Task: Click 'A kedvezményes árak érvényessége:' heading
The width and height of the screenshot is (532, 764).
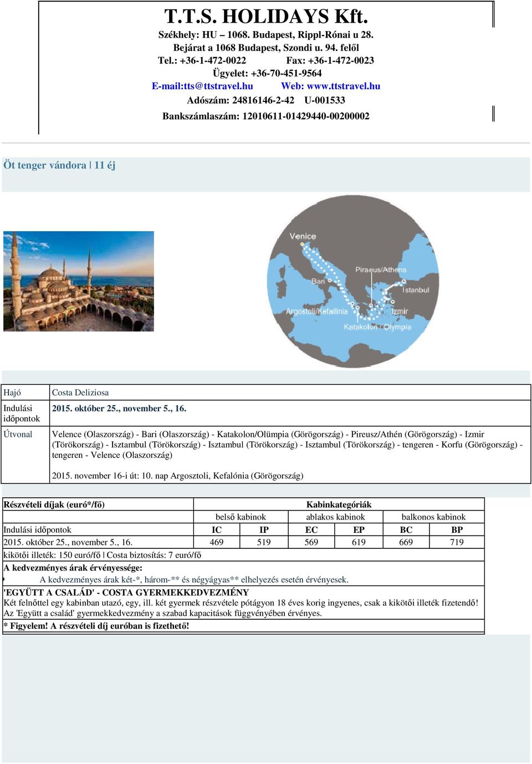Action: [73, 568]
